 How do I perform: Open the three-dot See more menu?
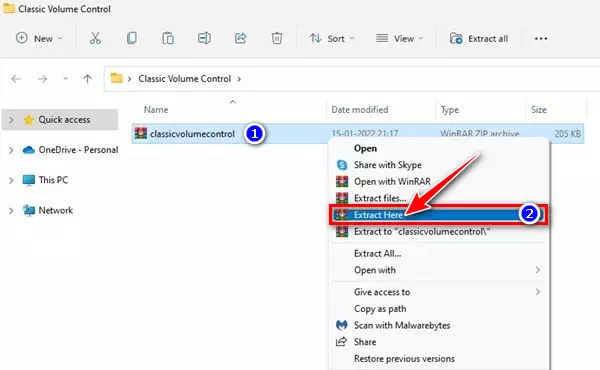coord(541,39)
